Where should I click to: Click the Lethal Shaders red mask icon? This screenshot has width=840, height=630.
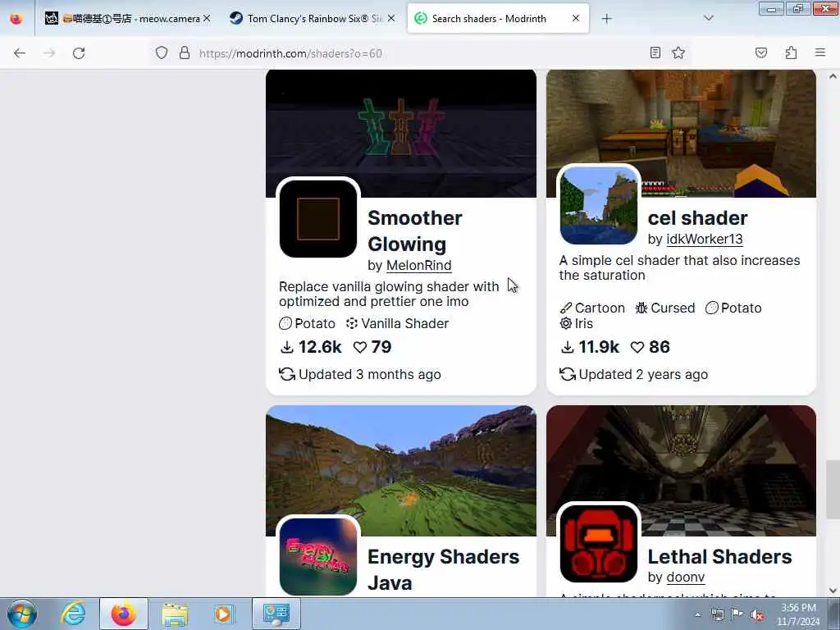coord(598,544)
